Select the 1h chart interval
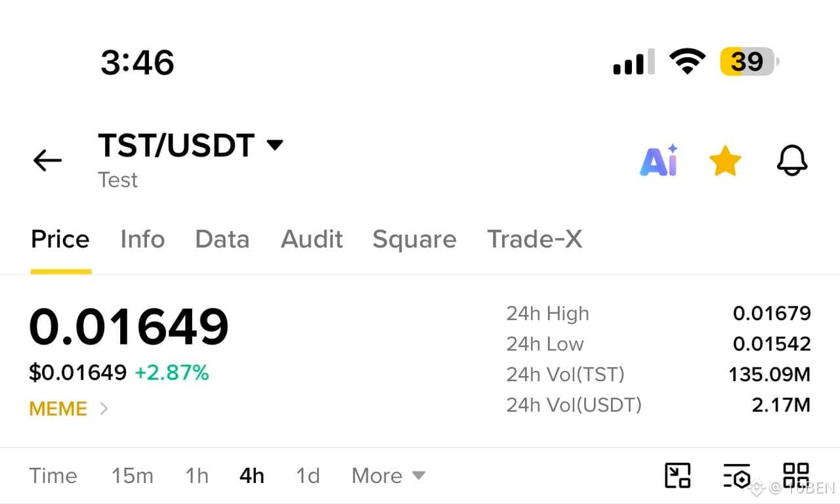840x504 pixels. (x=197, y=475)
